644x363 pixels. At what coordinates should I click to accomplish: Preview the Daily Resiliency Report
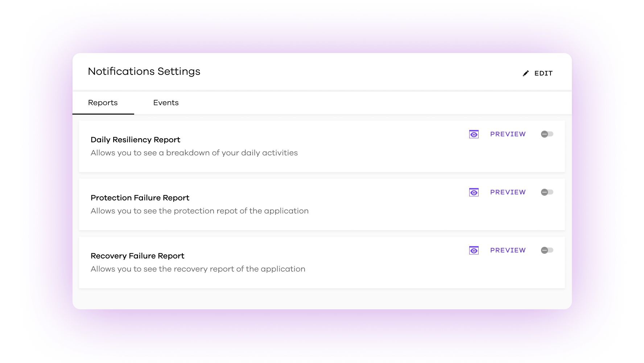pos(508,134)
